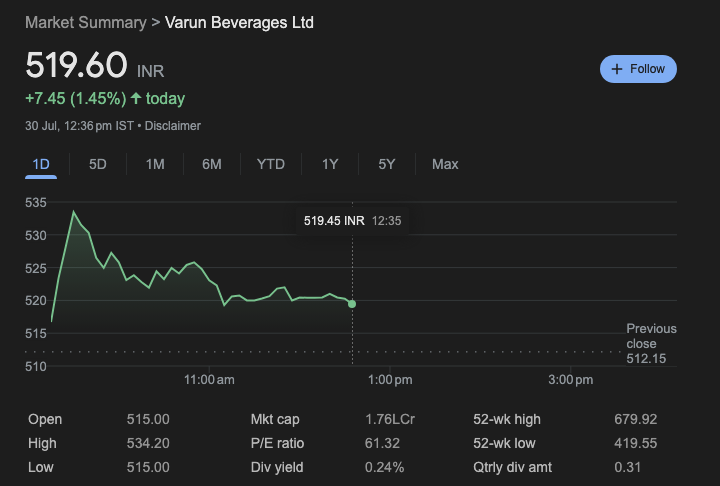Click the Mkt cap value 1.76LCr
720x486 pixels.
pos(390,419)
